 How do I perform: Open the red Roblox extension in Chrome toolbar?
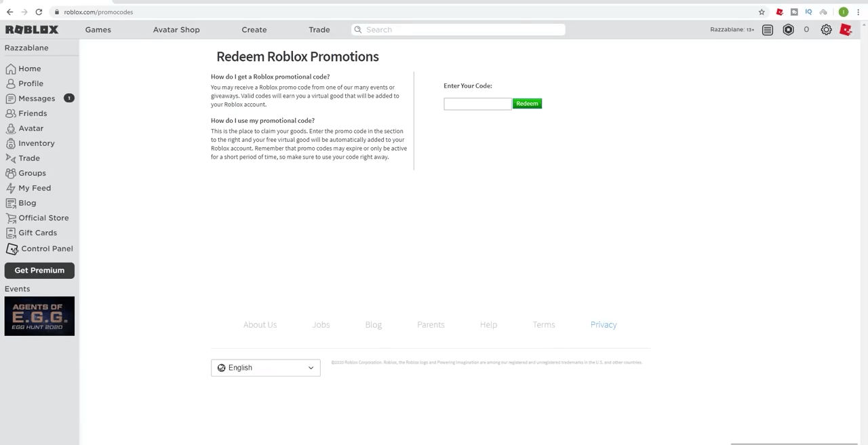[x=780, y=12]
